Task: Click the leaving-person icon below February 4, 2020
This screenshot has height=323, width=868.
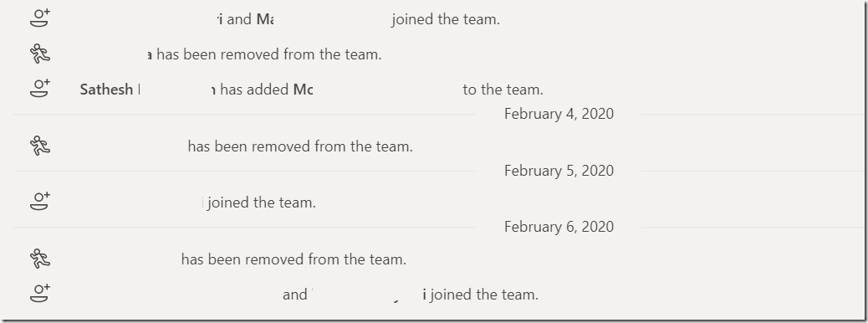Action: pos(40,146)
